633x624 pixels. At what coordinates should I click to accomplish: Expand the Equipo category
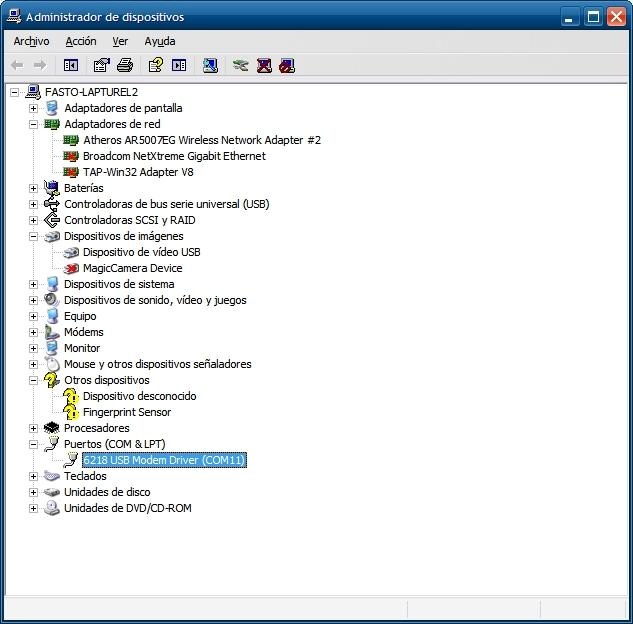33,316
